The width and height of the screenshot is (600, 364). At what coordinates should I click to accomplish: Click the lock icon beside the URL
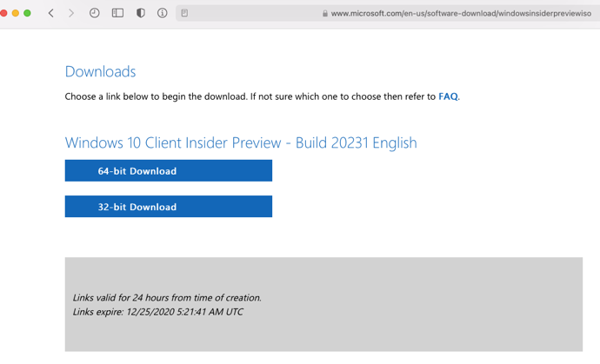coord(325,13)
